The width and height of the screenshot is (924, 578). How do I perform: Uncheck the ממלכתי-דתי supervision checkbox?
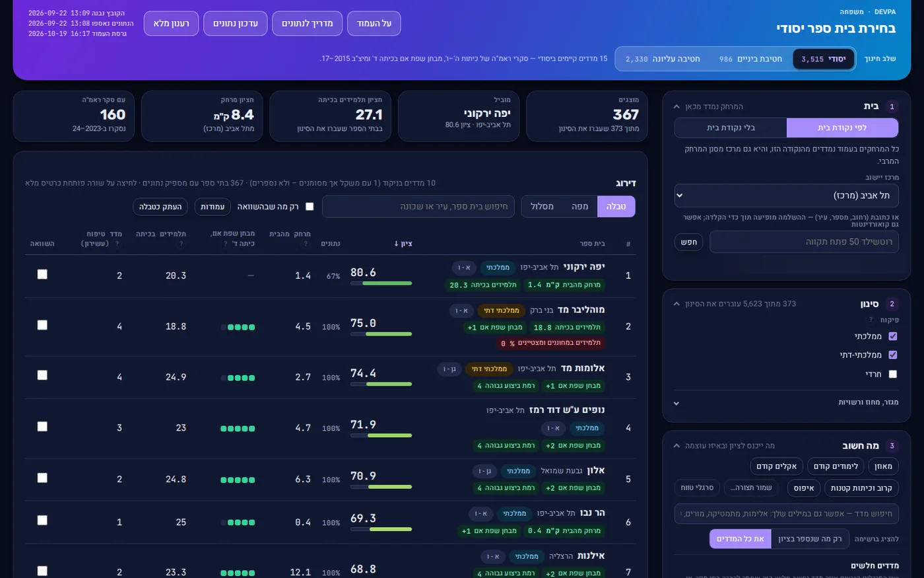coord(893,355)
